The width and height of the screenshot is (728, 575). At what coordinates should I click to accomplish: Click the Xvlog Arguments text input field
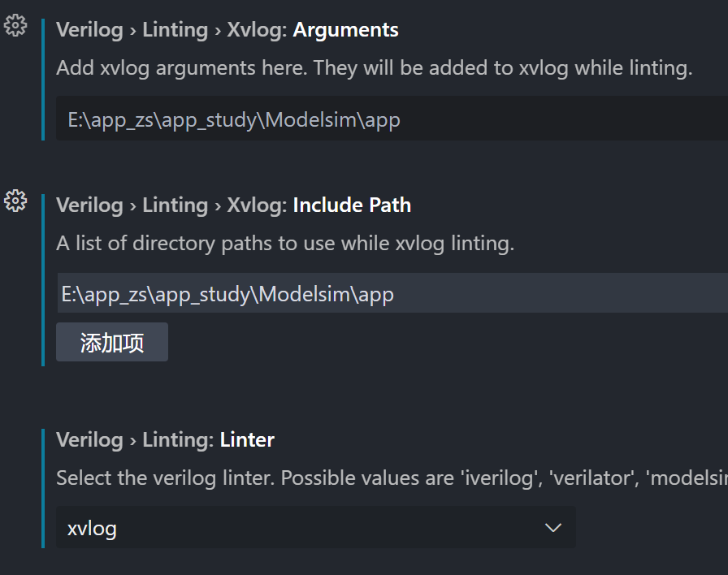[x=392, y=119]
